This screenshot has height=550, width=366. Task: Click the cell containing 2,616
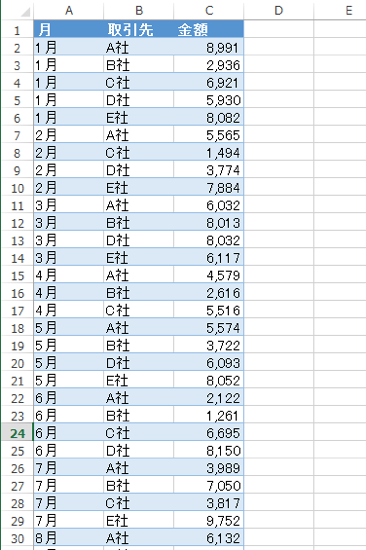tap(208, 293)
